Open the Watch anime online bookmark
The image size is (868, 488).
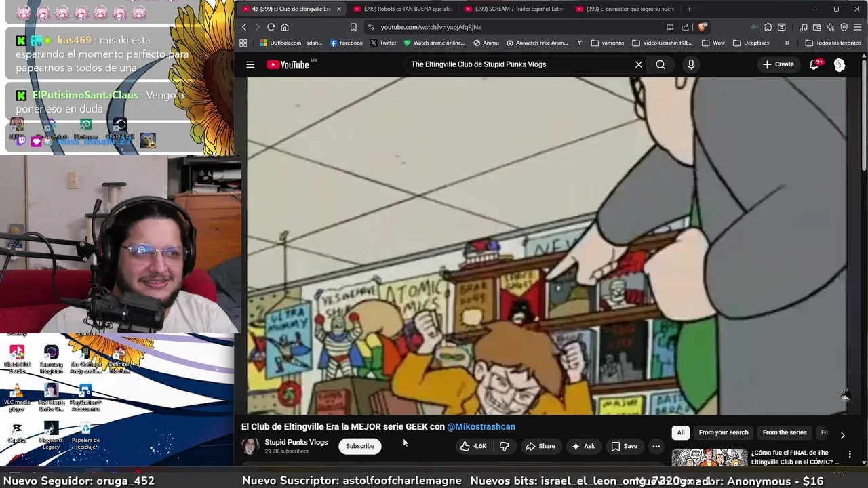coord(434,43)
